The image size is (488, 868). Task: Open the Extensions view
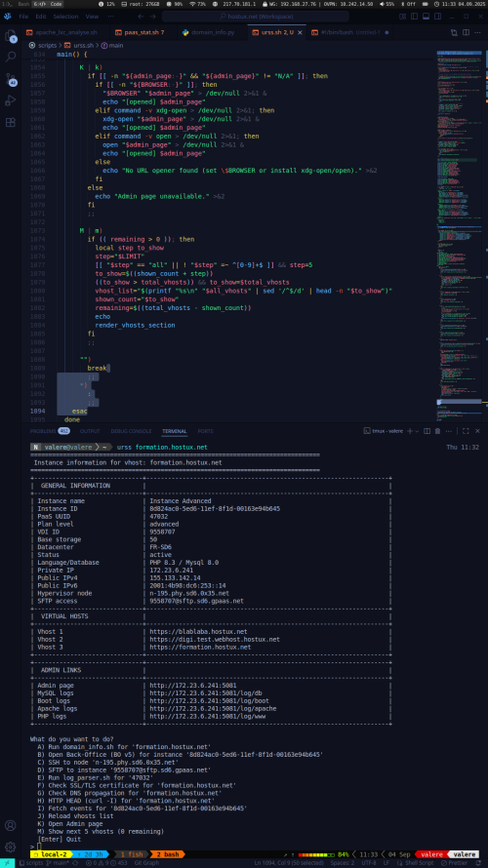coord(10,122)
